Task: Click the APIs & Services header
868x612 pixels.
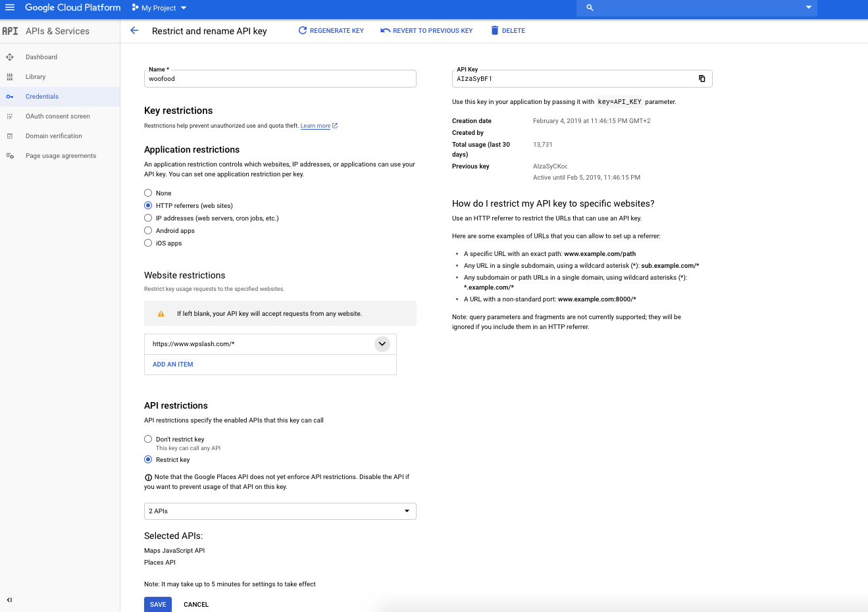Action: pyautogui.click(x=57, y=31)
